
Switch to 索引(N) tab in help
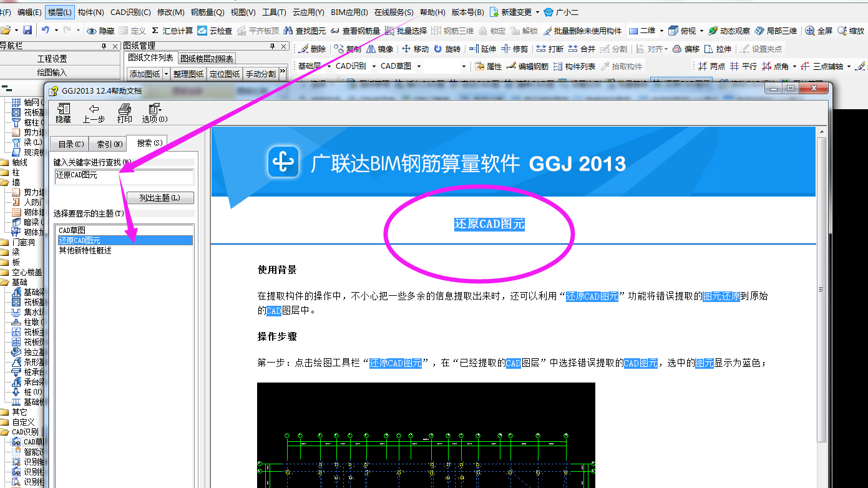pos(109,144)
